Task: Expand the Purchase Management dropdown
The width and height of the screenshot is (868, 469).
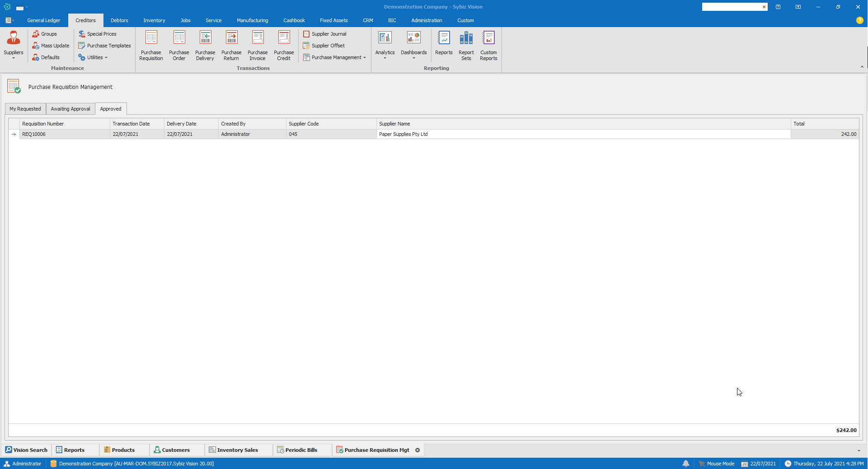Action: click(x=335, y=57)
